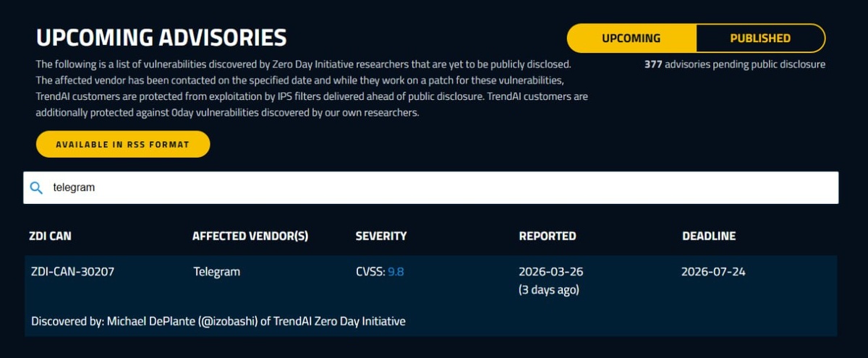Click into the search field containing telegram
This screenshot has width=868, height=358.
point(431,187)
